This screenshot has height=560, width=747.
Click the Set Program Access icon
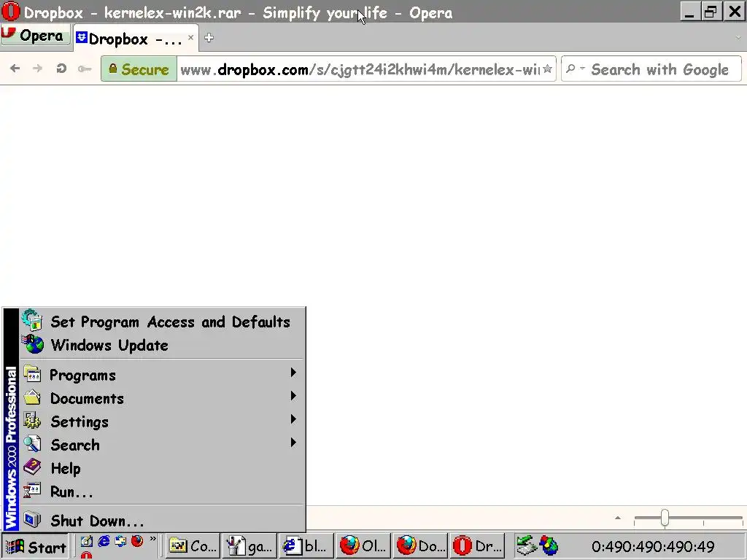pyautogui.click(x=32, y=320)
